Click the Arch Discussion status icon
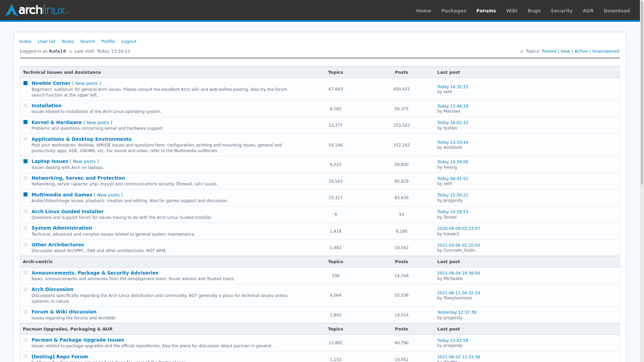Screen dimensions: 644x362 click(25, 289)
